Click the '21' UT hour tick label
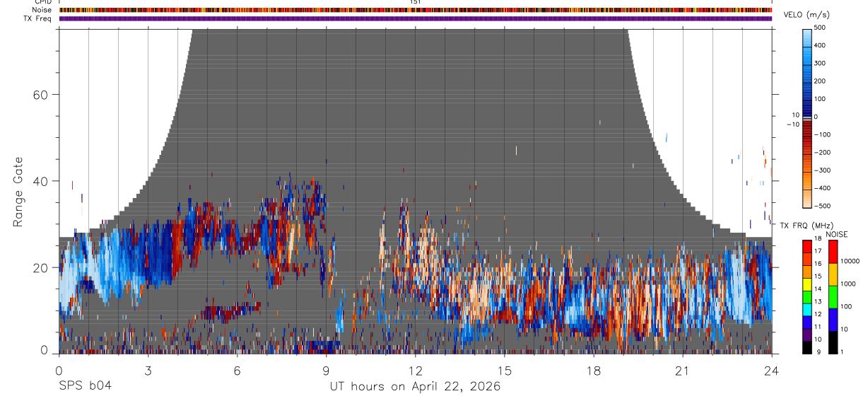868x401 pixels. 683,371
